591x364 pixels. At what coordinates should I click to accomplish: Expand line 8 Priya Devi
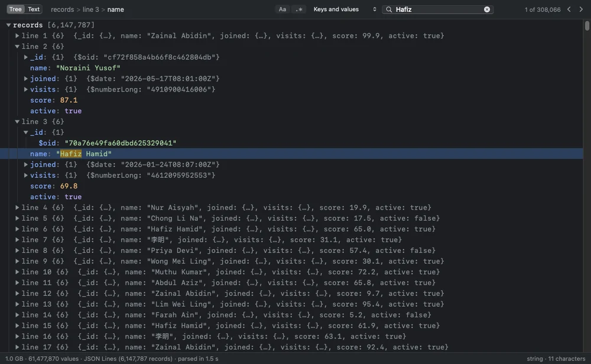[x=17, y=251]
